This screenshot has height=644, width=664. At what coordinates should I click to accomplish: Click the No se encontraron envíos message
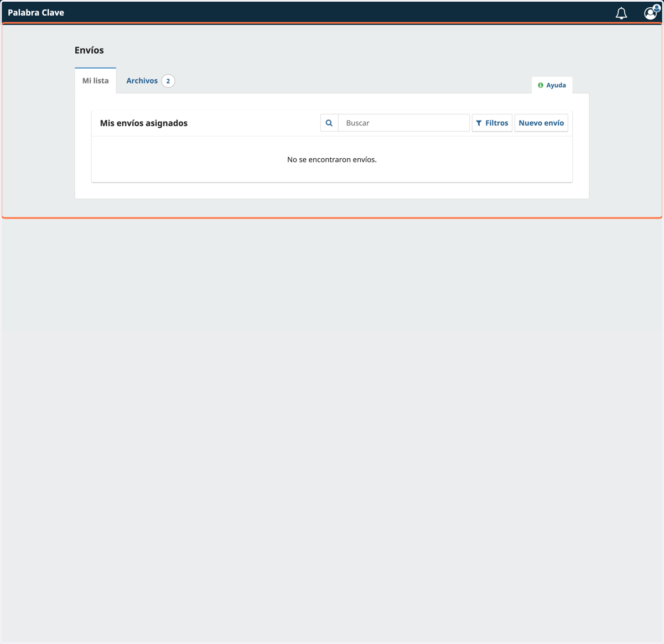[332, 159]
